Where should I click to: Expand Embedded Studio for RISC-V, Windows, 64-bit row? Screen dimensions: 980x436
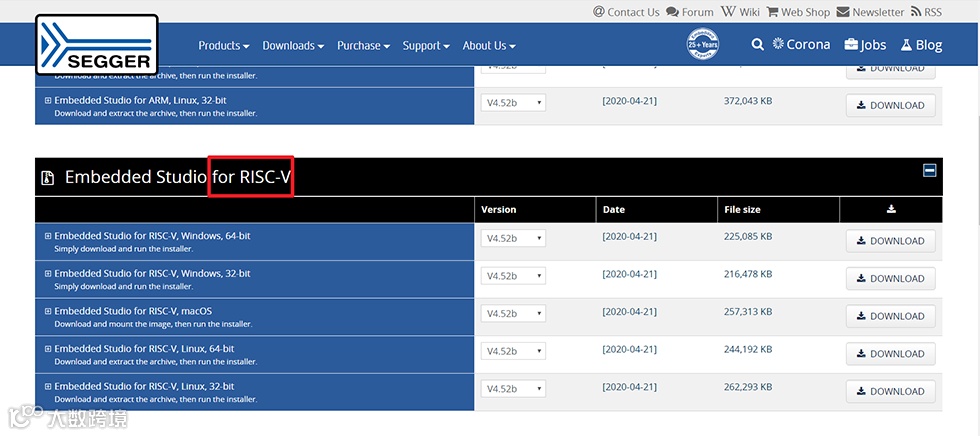[48, 236]
